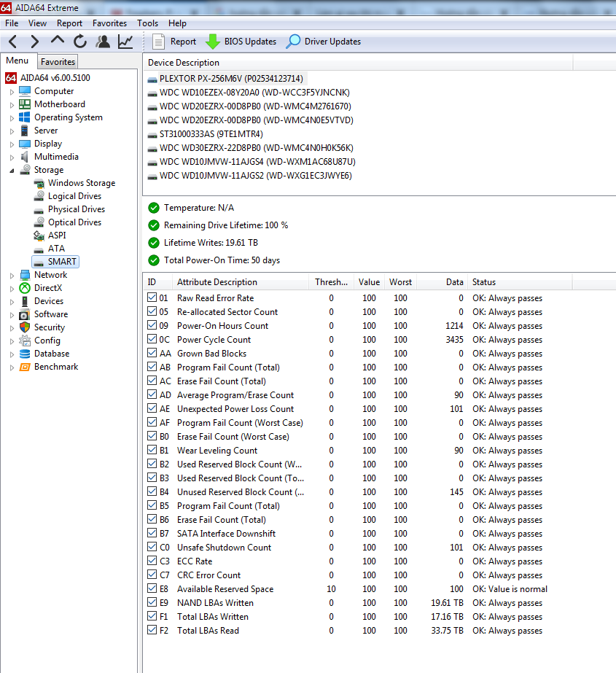Toggle Available Reserved Space checkbox
Image resolution: width=616 pixels, height=673 pixels.
152,588
